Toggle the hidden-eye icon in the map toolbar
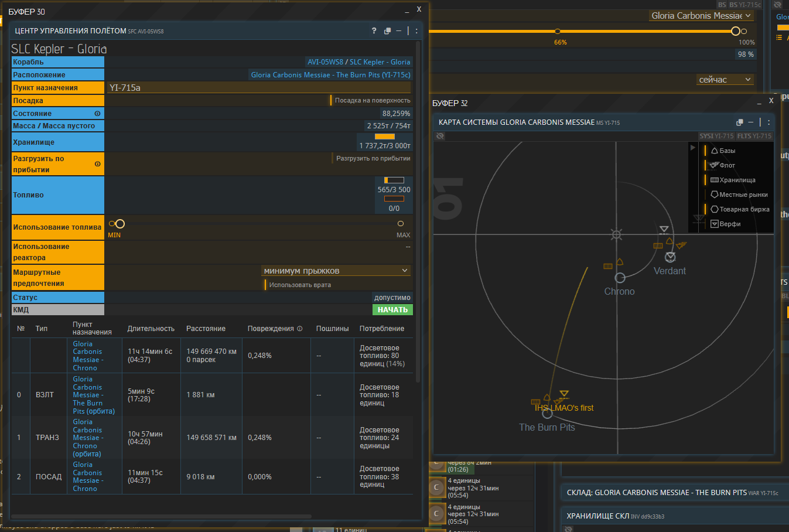Screen dimensions: 789x532 [440, 136]
